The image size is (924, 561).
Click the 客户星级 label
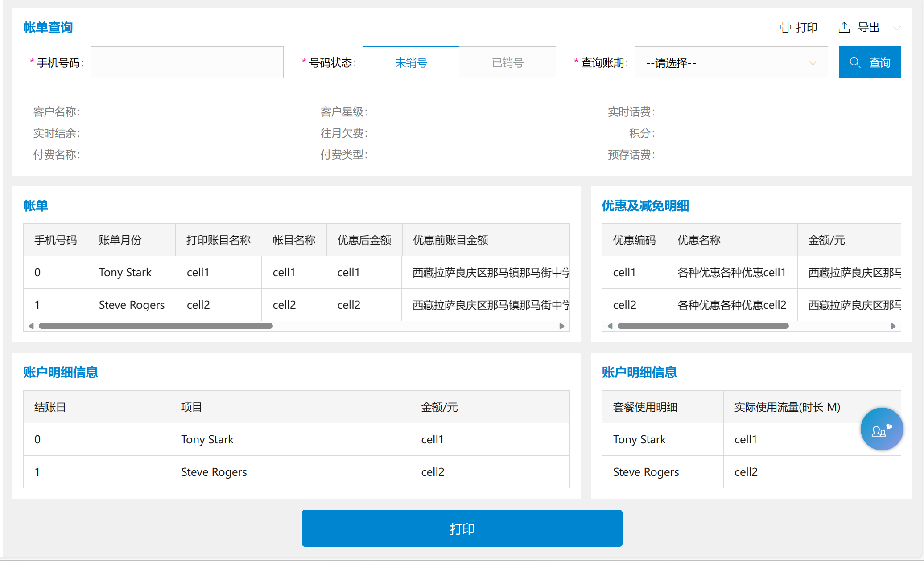coord(344,112)
